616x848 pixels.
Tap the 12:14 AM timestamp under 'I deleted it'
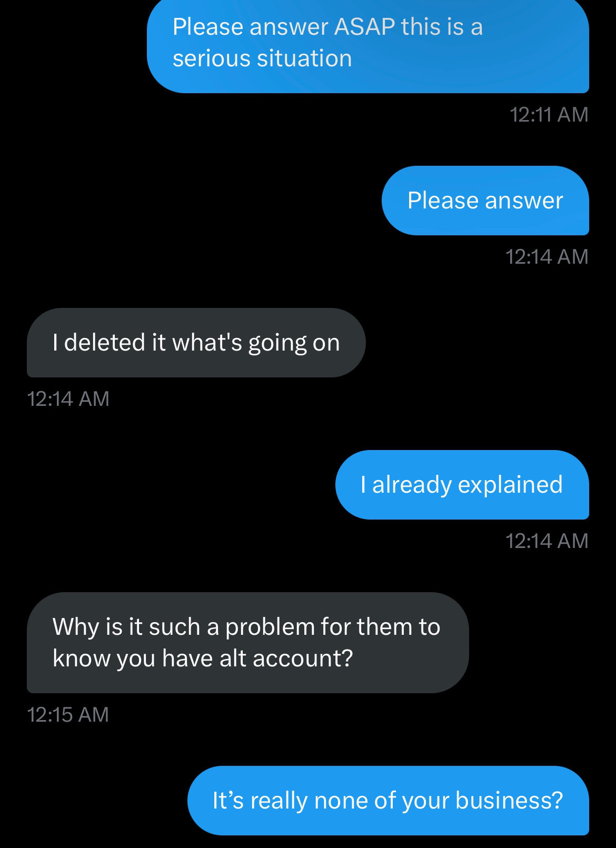(x=68, y=398)
